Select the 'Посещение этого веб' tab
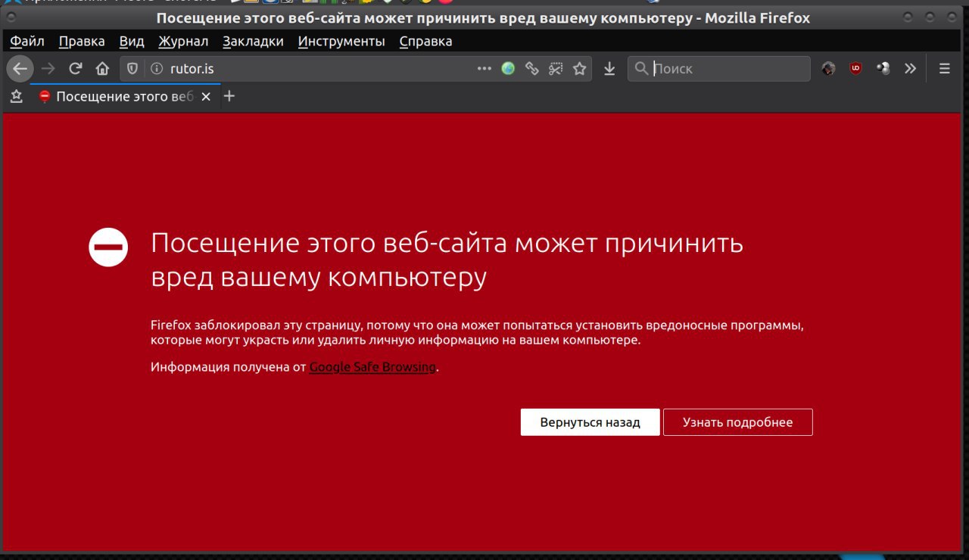This screenshot has width=969, height=560. click(125, 97)
